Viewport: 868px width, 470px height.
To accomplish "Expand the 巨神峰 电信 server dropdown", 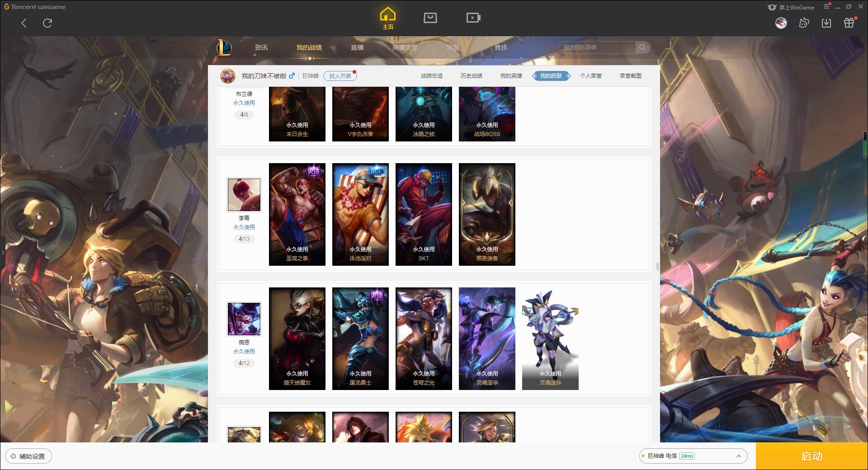I will tap(693, 456).
